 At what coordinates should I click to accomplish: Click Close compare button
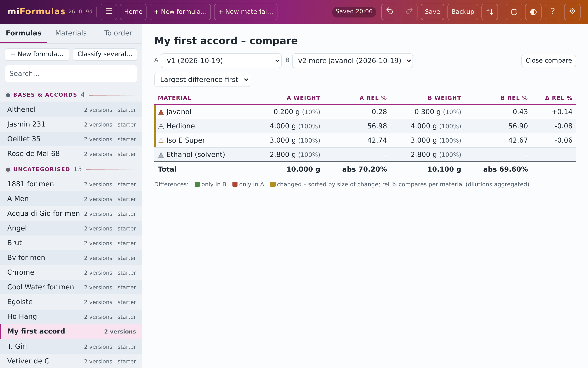click(549, 60)
